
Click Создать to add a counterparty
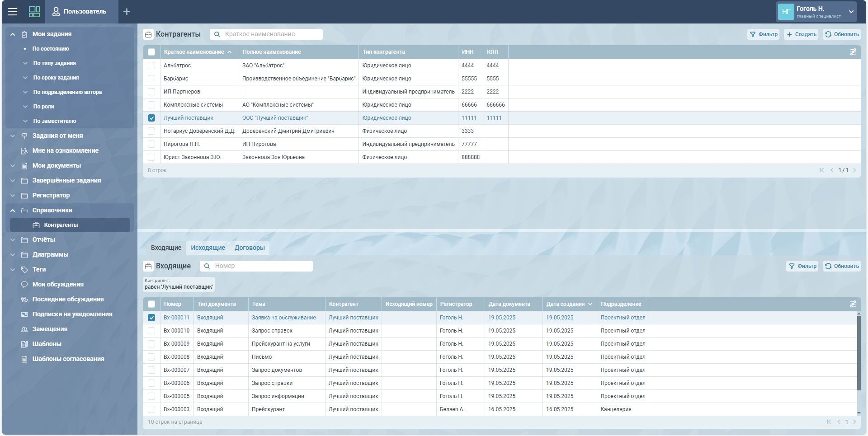click(801, 34)
